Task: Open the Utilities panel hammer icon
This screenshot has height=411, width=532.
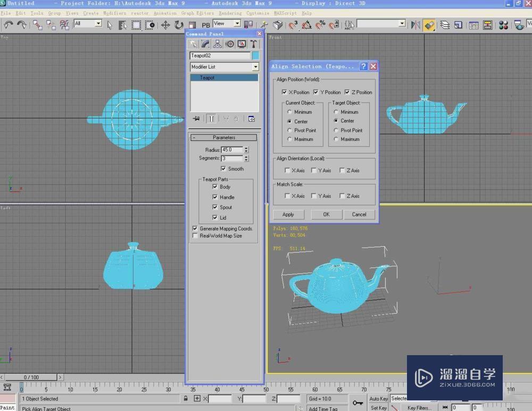Action: pyautogui.click(x=254, y=44)
